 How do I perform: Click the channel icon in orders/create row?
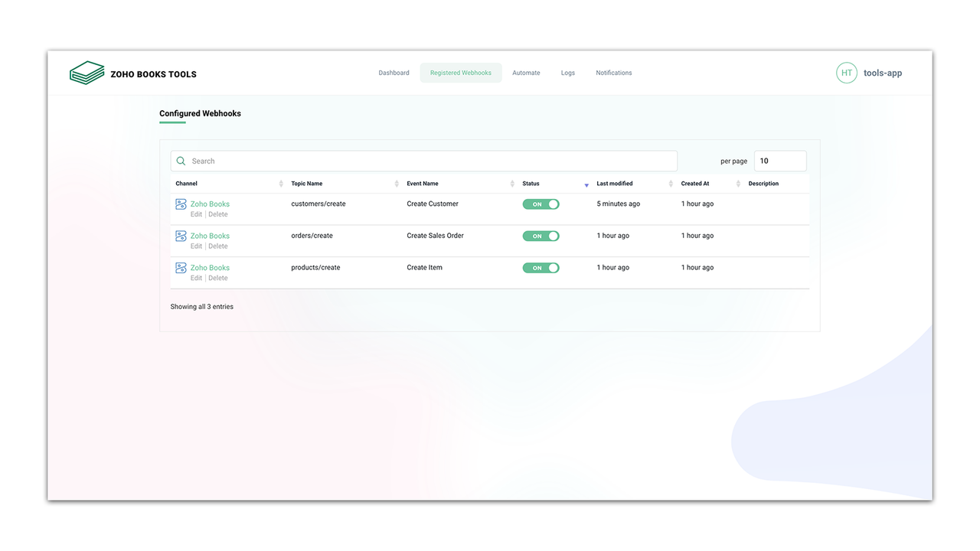click(181, 236)
